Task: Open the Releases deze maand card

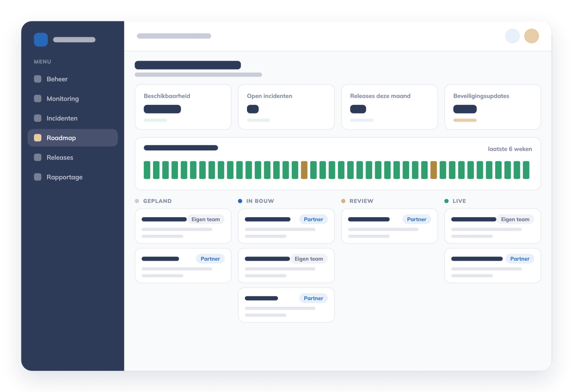Action: [389, 107]
